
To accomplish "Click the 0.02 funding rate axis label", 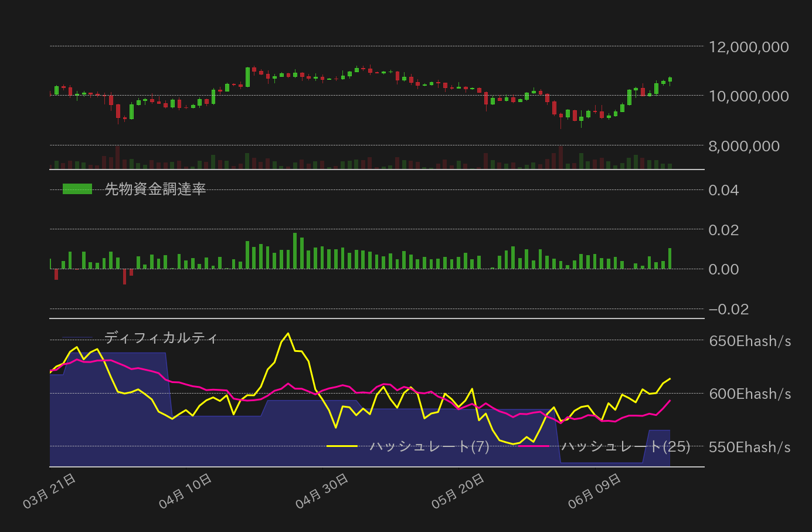I will pos(723,230).
